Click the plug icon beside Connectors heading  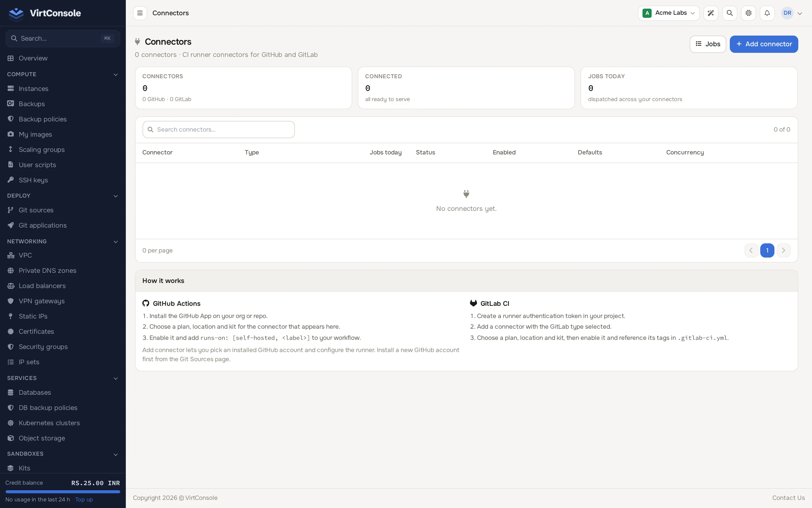[137, 42]
